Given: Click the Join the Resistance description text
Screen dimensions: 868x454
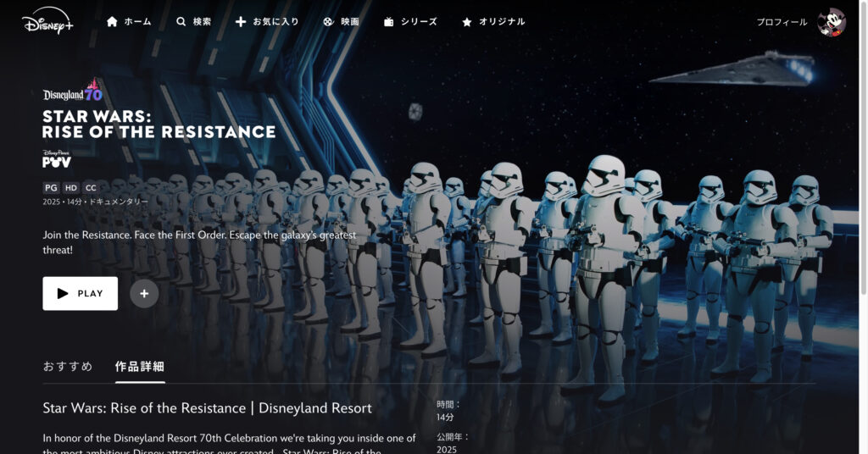Looking at the screenshot, I should (x=199, y=242).
